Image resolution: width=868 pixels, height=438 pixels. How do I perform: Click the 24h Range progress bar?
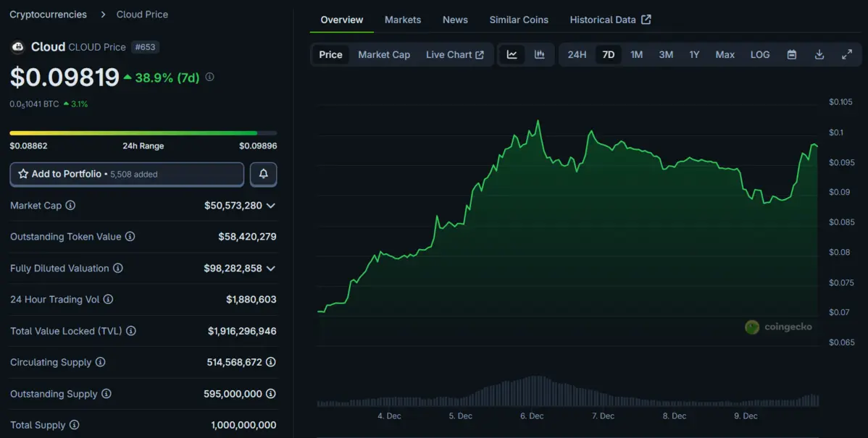point(143,133)
